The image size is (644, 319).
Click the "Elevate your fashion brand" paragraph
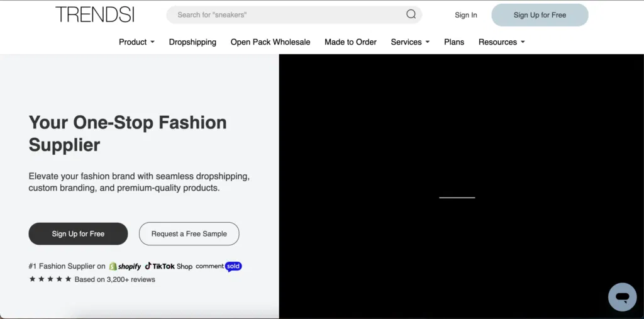click(x=139, y=182)
